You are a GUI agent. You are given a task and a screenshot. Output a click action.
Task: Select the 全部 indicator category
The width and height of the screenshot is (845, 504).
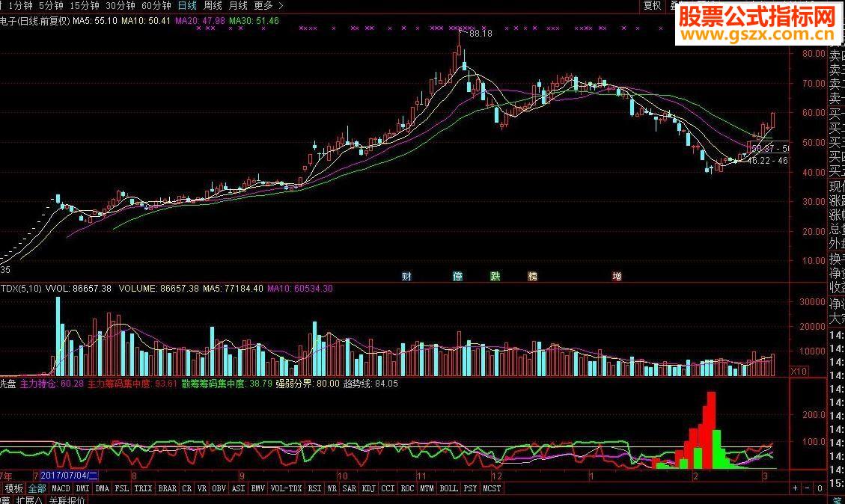tap(37, 488)
